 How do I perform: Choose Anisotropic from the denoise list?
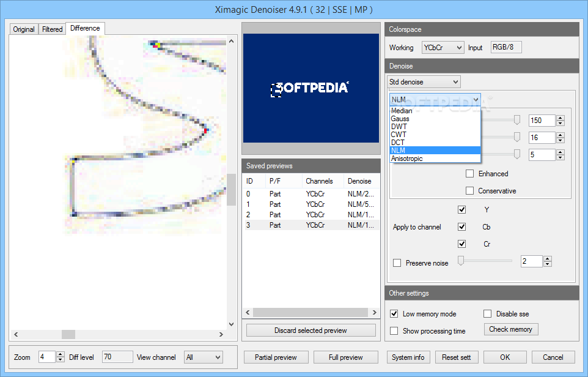click(435, 159)
